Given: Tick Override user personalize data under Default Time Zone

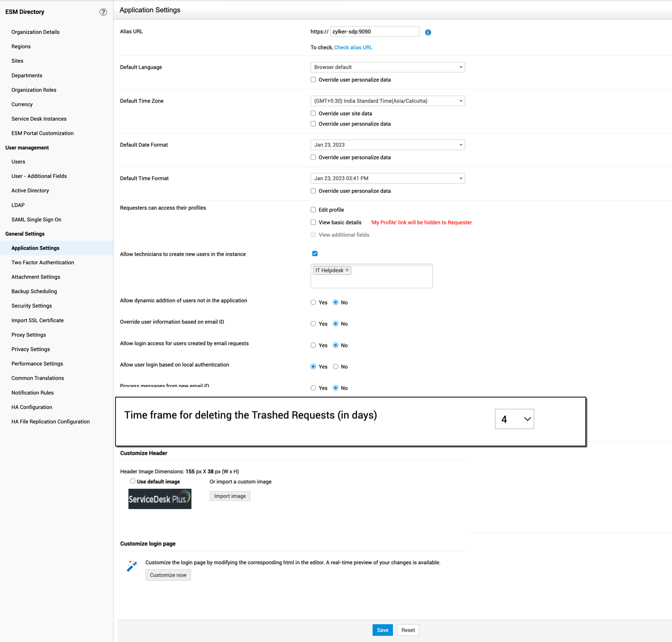Looking at the screenshot, I should pyautogui.click(x=313, y=124).
